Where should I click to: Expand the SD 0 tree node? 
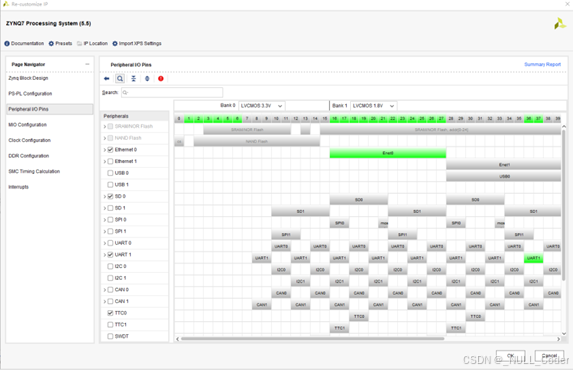(x=105, y=197)
